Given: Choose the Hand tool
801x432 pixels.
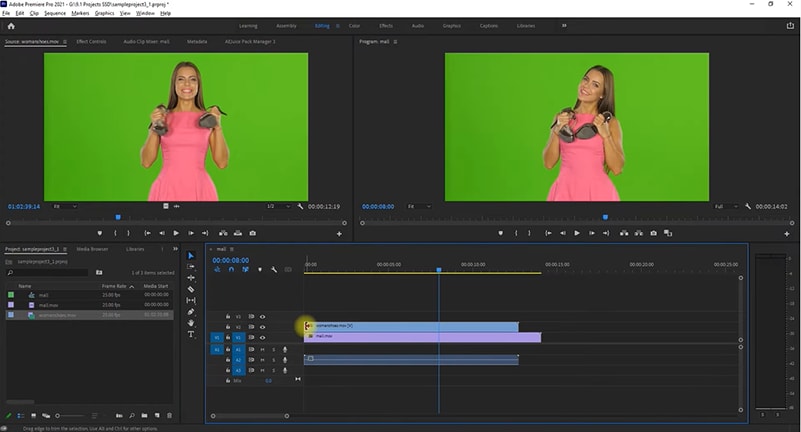Looking at the screenshot, I should pos(191,323).
